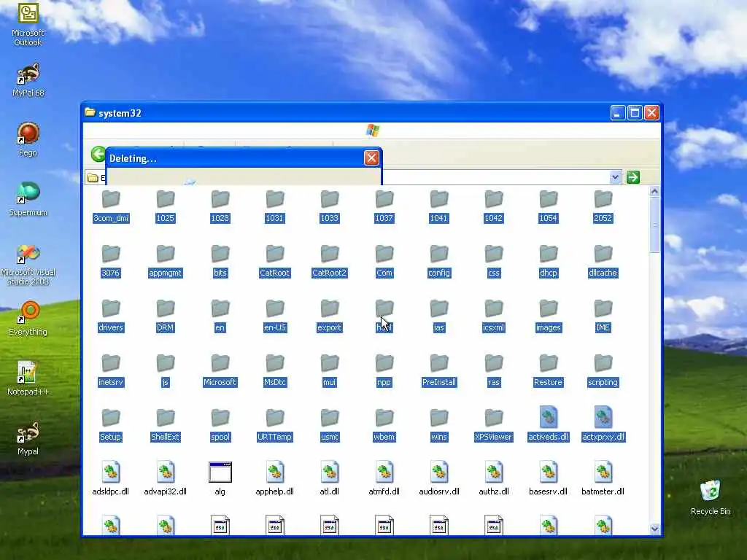The height and width of the screenshot is (560, 747).
Task: Click the 'adsldpc.dll' file name
Action: click(111, 491)
